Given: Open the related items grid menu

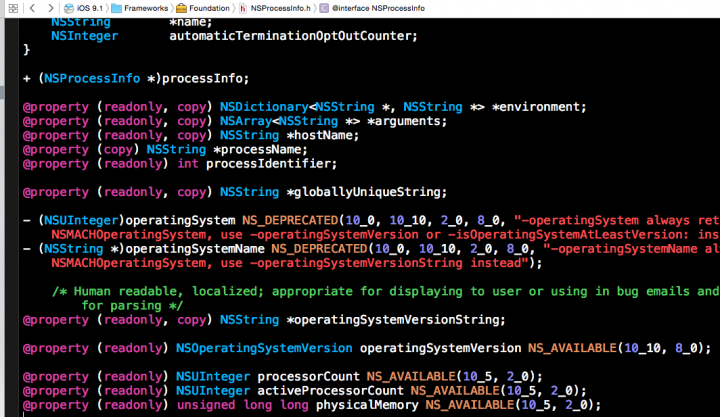Looking at the screenshot, I should pos(13,8).
